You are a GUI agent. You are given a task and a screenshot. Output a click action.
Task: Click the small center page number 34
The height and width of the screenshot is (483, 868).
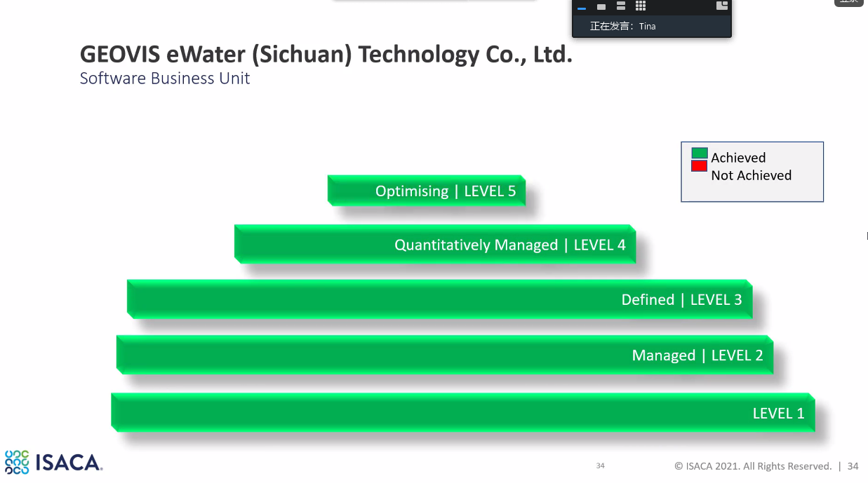[600, 465]
